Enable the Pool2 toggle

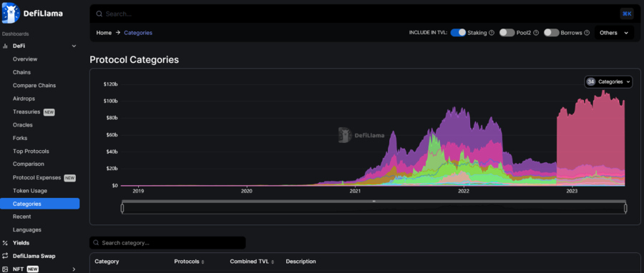click(507, 33)
